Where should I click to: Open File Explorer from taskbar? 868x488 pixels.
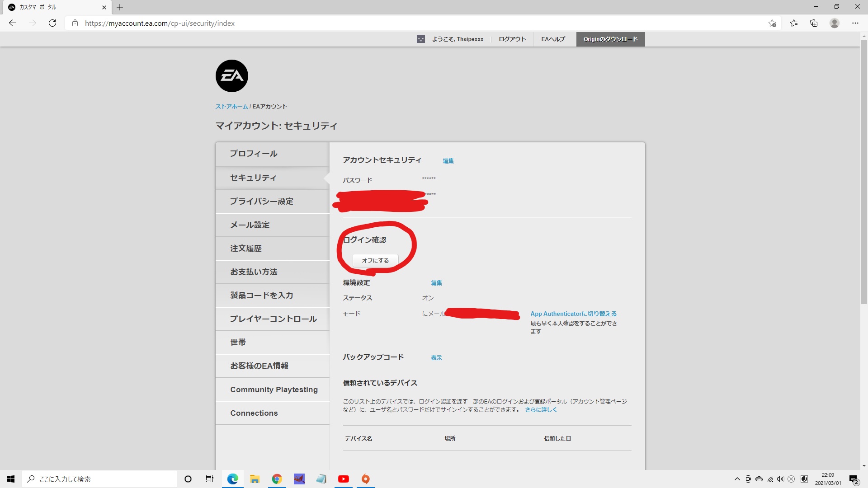(x=255, y=479)
